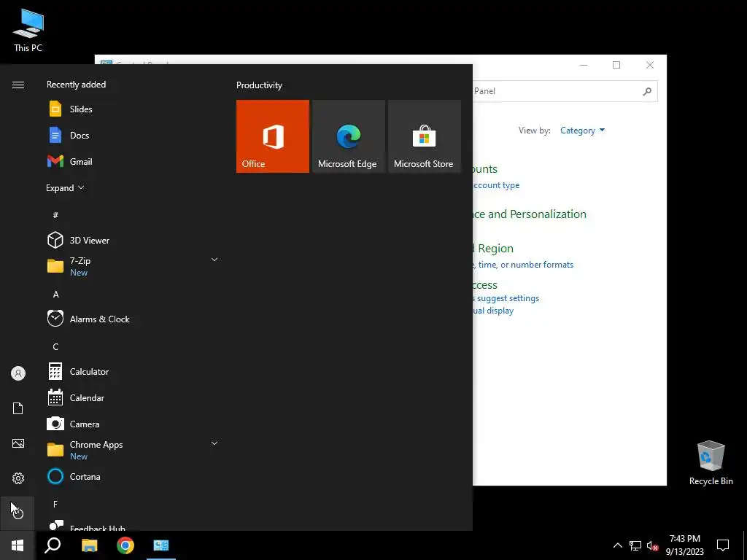Screen dimensions: 747x560
Task: Launch Cortana from the app list
Action: point(133,476)
